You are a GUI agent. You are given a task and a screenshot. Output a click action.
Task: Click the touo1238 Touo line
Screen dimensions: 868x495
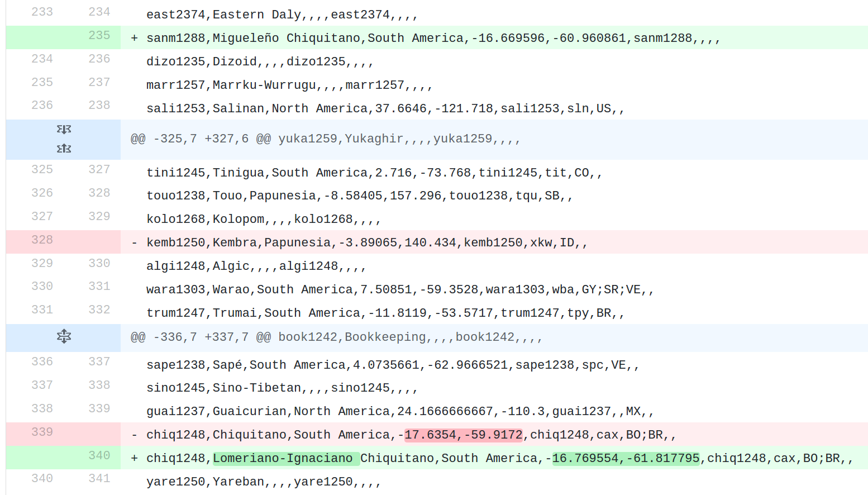tap(360, 196)
